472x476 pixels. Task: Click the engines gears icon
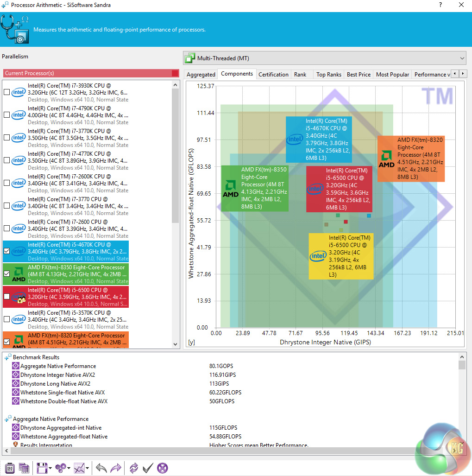(x=61, y=468)
